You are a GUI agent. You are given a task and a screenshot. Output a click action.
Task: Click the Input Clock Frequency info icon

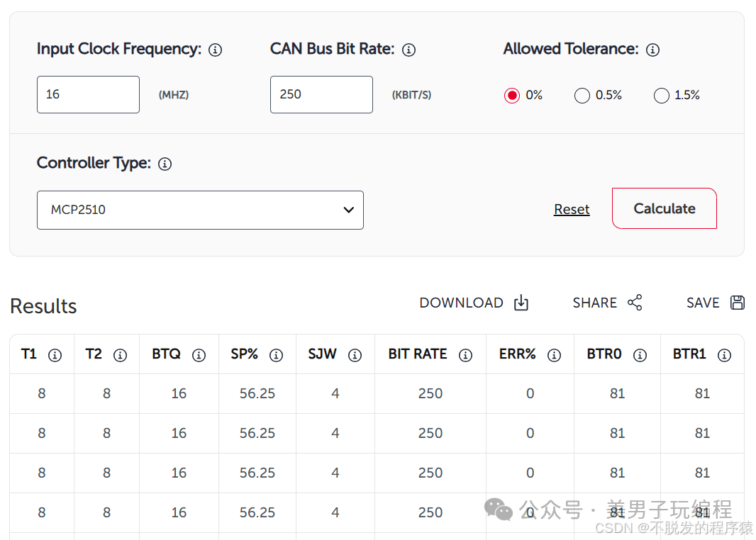click(215, 50)
